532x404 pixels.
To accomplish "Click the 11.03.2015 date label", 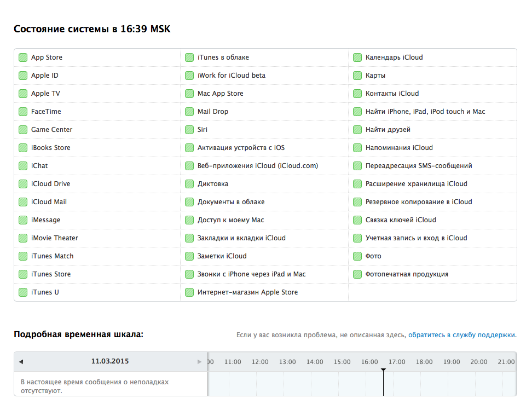I will (110, 361).
